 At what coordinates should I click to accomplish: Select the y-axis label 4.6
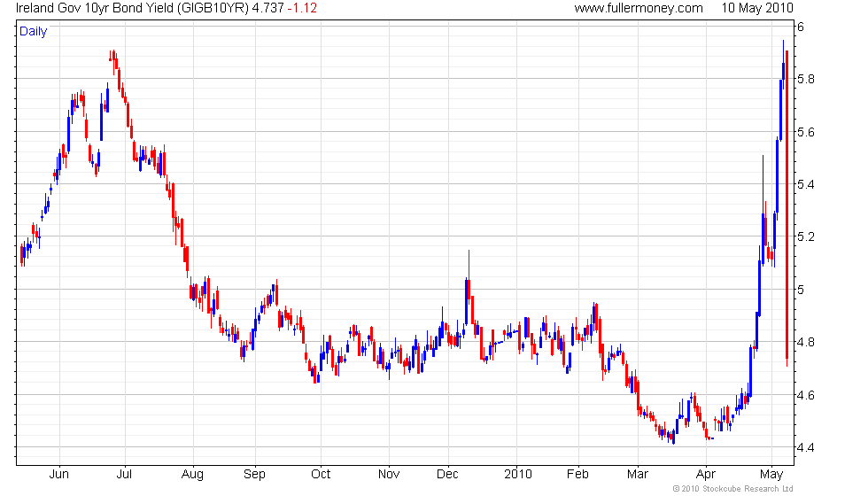pyautogui.click(x=805, y=395)
